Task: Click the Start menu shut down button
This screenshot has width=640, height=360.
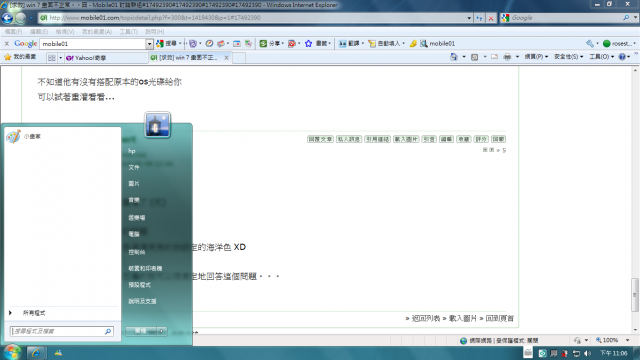Action: (x=141, y=331)
